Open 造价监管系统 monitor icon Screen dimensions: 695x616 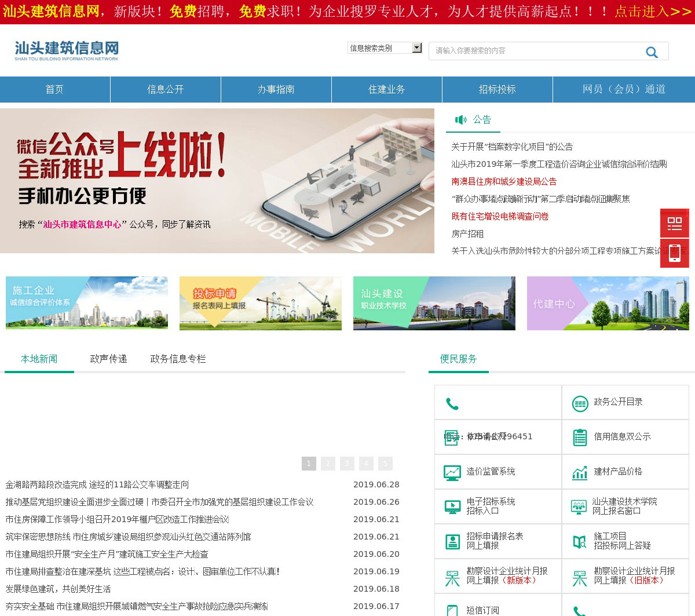click(x=452, y=472)
